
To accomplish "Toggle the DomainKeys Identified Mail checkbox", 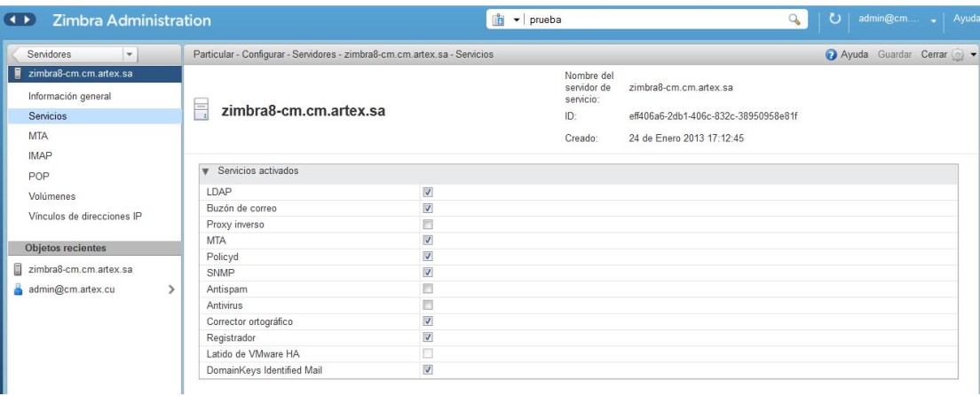I will [428, 368].
